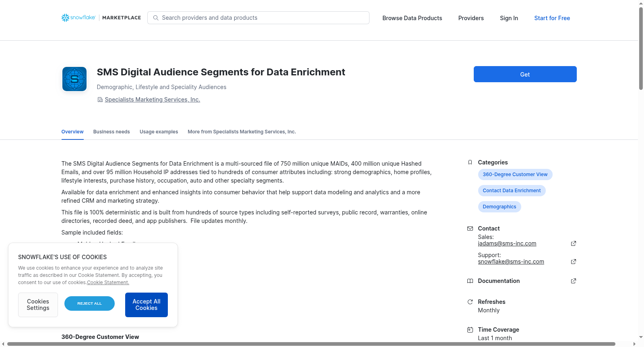Viewport: 644px width, 347px height.
Task: Open external link icon beside sales email
Action: pyautogui.click(x=574, y=243)
